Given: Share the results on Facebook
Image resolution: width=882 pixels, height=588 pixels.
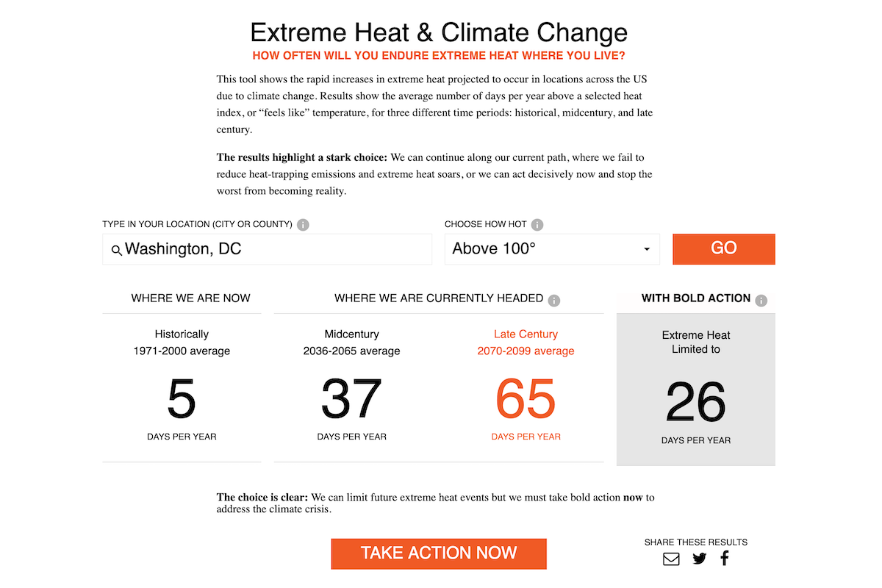Looking at the screenshot, I should tap(724, 558).
